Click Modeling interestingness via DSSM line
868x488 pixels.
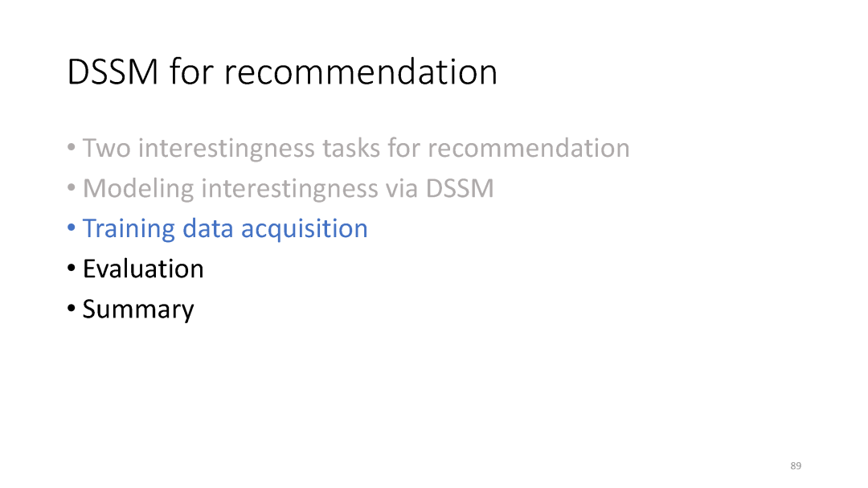pos(288,189)
